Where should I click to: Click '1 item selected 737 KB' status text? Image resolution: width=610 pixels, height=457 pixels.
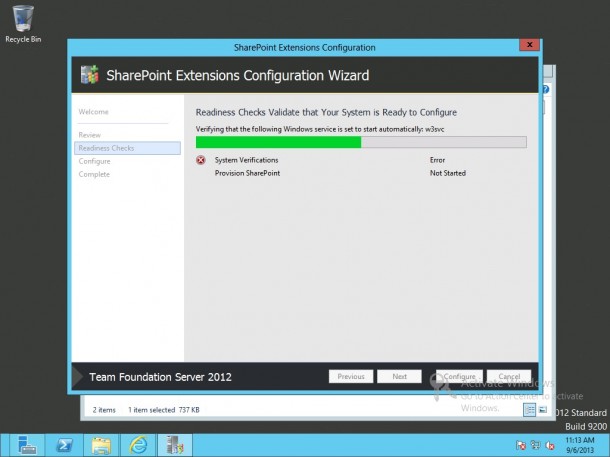pyautogui.click(x=164, y=410)
